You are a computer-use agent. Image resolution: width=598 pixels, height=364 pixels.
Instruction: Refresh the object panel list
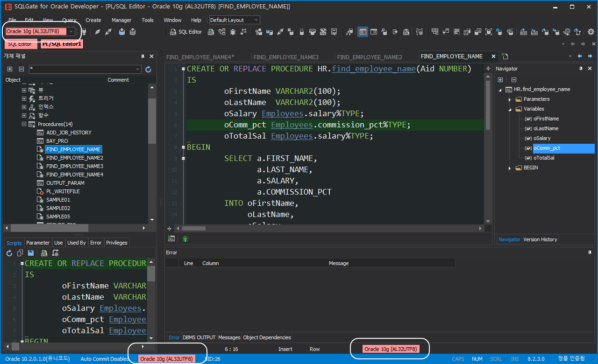click(x=148, y=69)
